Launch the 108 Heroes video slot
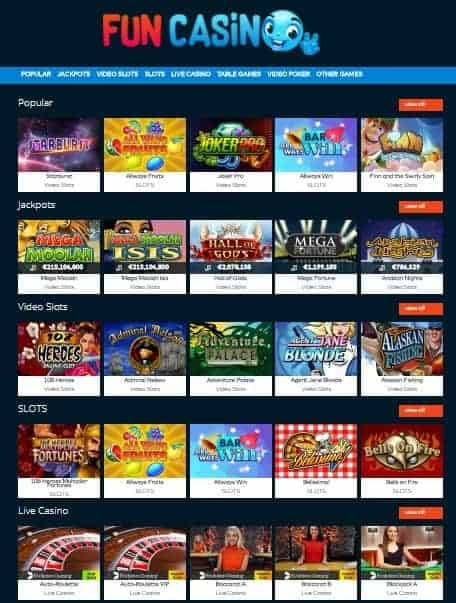This screenshot has width=456, height=603. click(x=59, y=358)
